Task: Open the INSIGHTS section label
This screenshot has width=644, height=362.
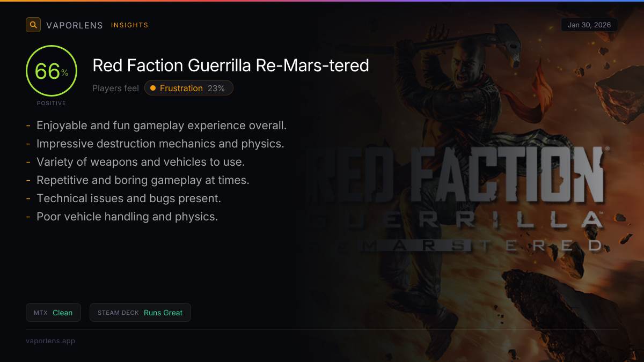Action: coord(129,25)
